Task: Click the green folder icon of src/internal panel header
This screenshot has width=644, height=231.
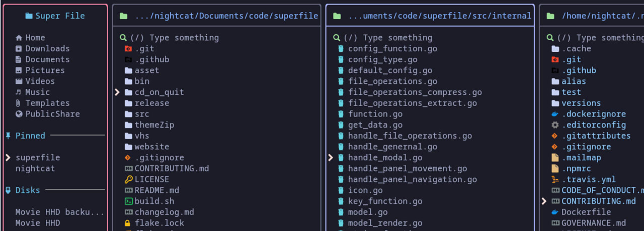Action: (337, 16)
